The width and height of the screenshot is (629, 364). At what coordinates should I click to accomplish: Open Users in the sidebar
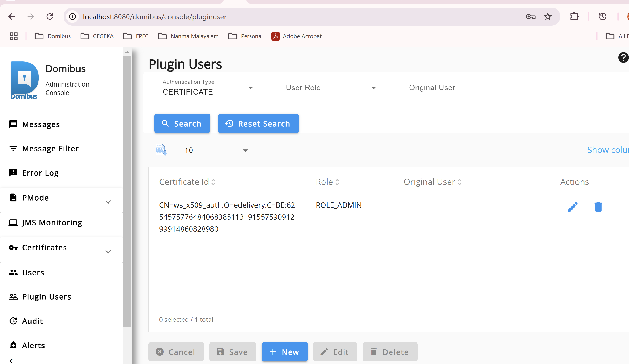pyautogui.click(x=27, y=272)
